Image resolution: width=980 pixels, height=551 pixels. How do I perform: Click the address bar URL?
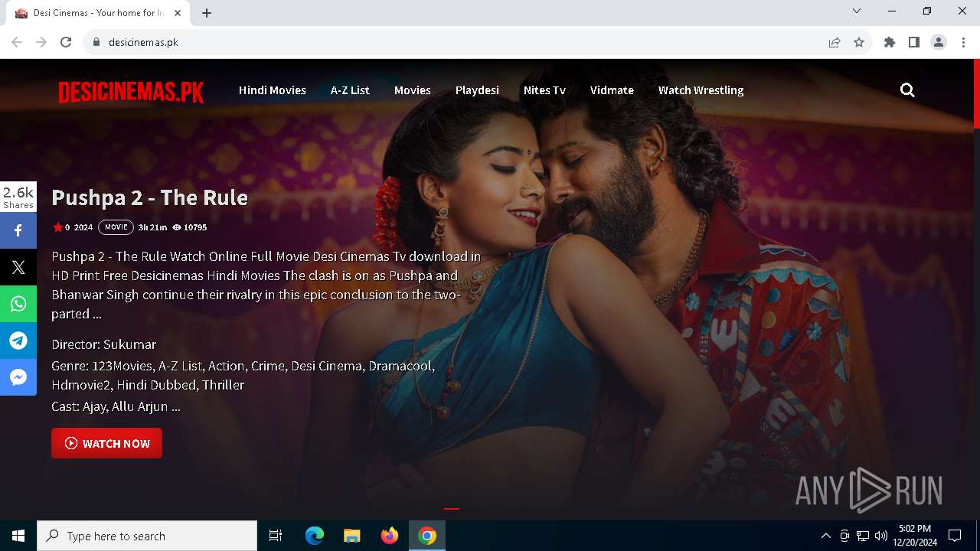point(143,42)
